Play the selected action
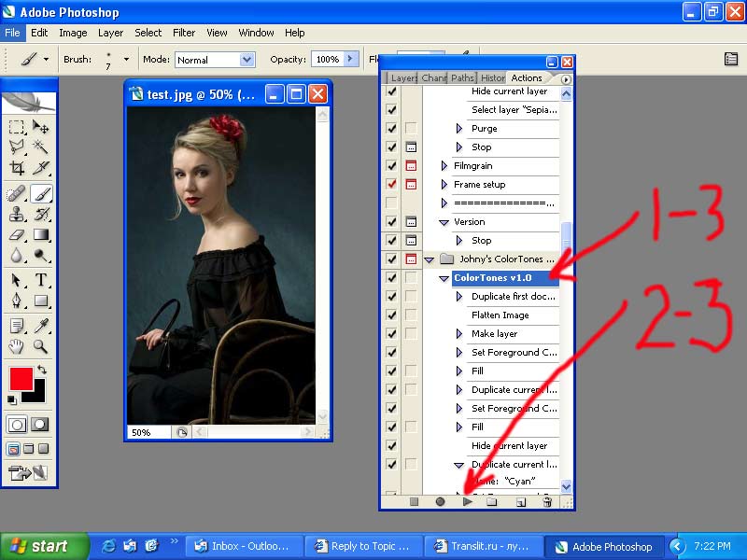The image size is (747, 560). [x=468, y=501]
